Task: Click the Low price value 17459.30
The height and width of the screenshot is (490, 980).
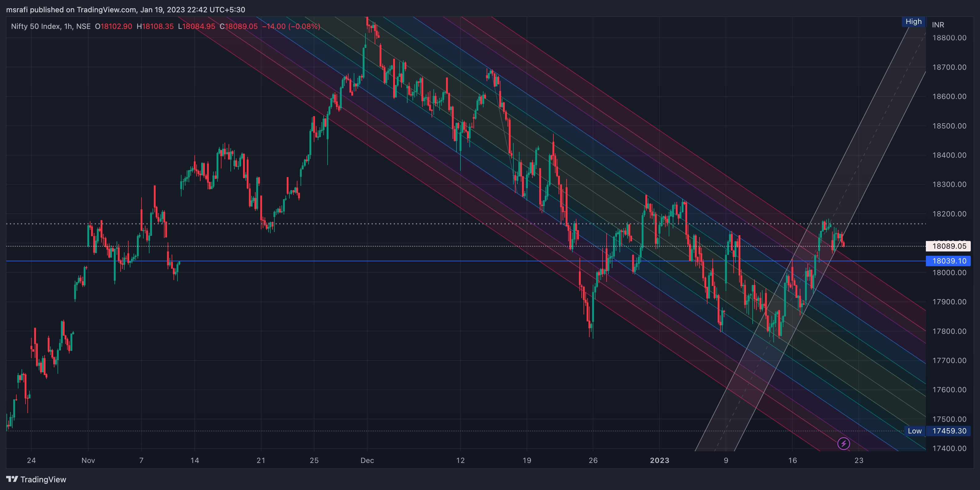Action: point(949,431)
